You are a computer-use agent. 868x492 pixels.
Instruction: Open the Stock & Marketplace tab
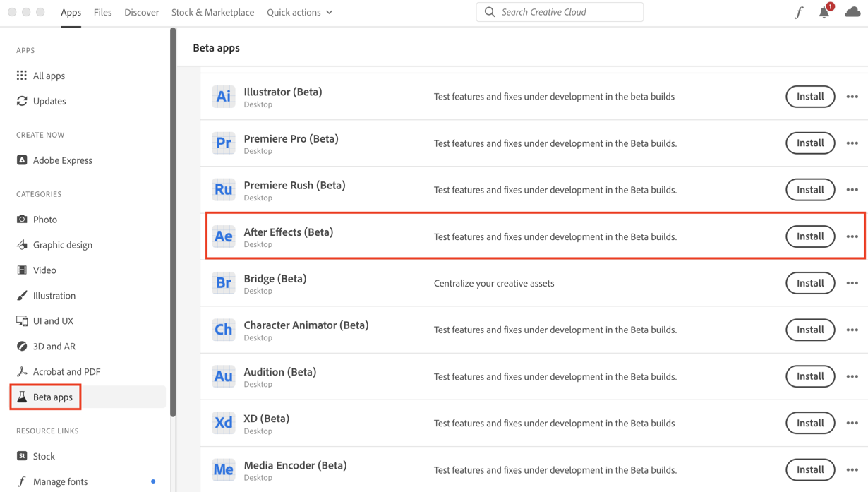click(x=212, y=12)
